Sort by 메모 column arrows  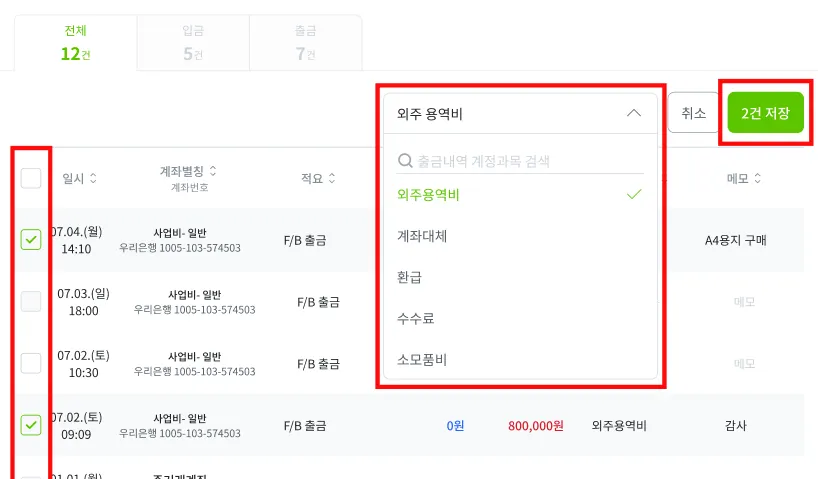(758, 179)
